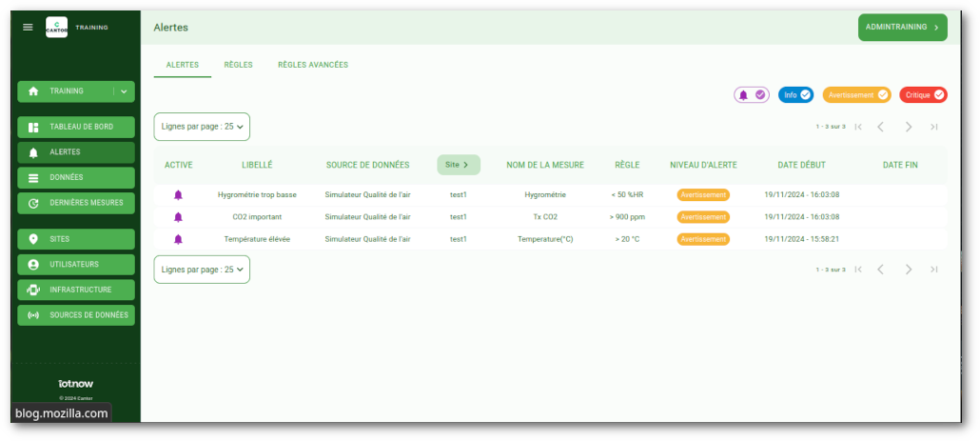
Task: Open Tableau de bord from the sidebar
Action: [76, 127]
